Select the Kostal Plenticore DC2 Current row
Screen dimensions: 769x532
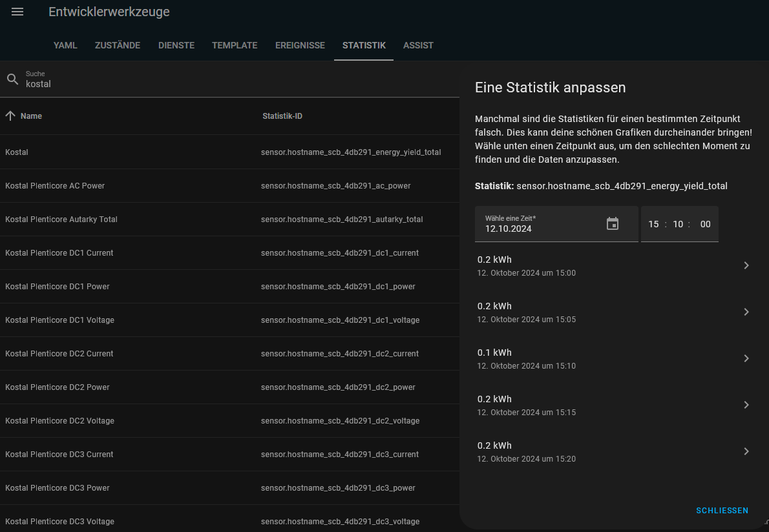pos(229,354)
